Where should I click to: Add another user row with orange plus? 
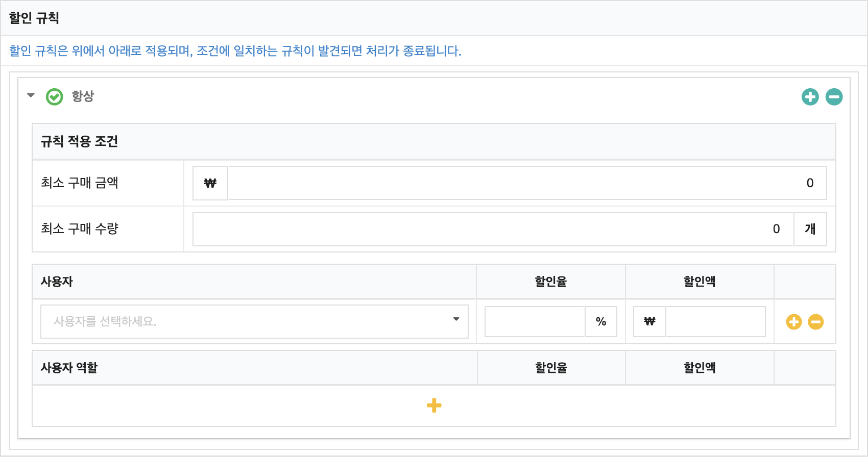[x=794, y=322]
